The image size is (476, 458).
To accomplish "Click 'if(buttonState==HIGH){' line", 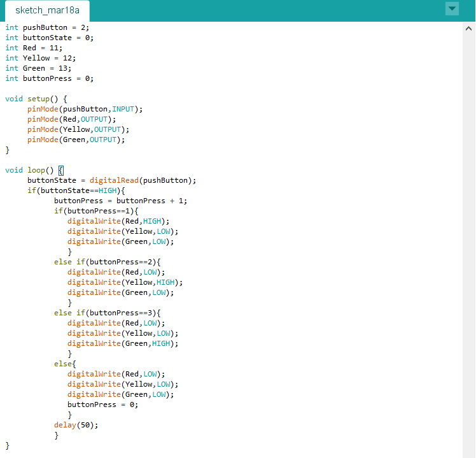I will (76, 190).
